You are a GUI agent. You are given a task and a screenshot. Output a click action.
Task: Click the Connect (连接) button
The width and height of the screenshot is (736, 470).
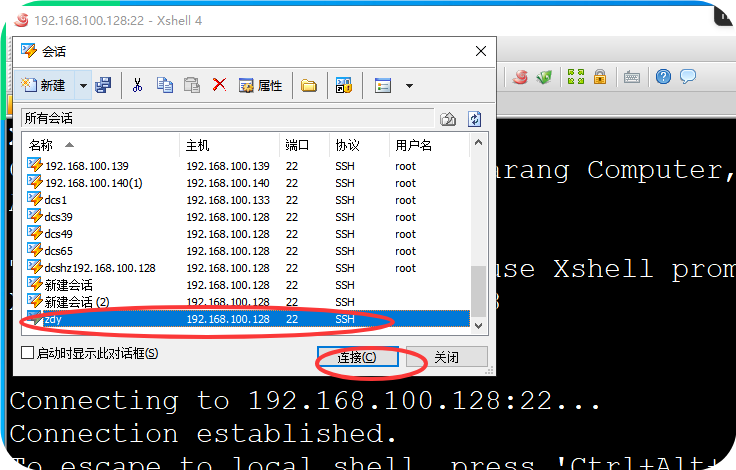pyautogui.click(x=358, y=357)
